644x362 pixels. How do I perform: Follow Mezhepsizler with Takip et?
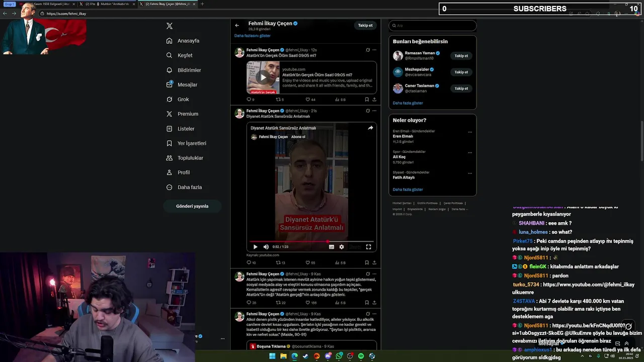461,72
